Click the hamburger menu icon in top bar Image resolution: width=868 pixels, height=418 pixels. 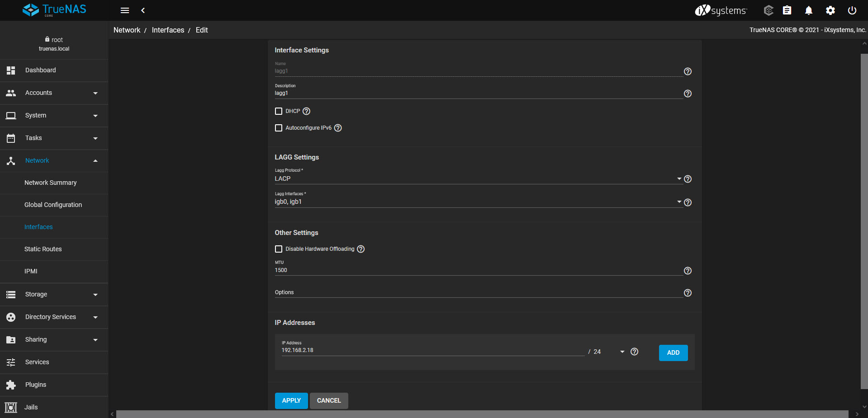[125, 10]
